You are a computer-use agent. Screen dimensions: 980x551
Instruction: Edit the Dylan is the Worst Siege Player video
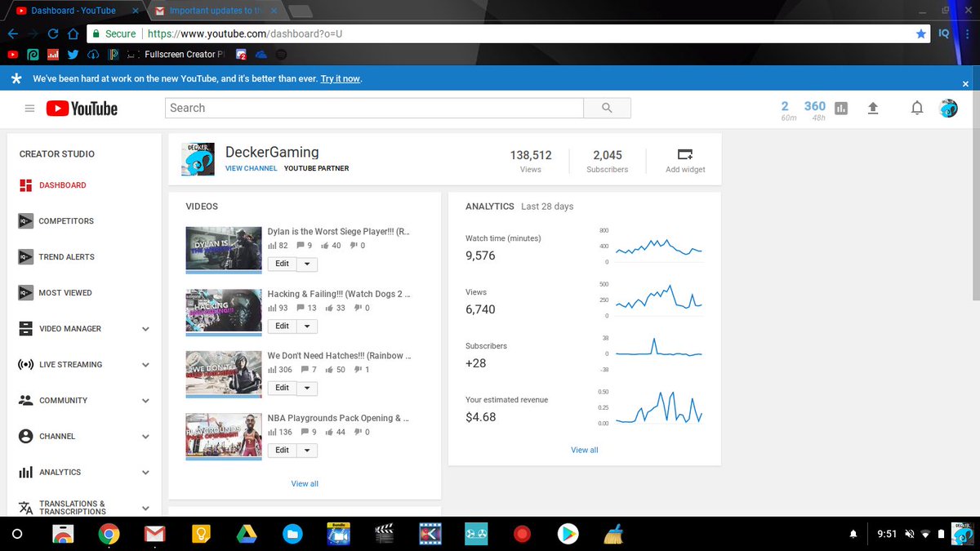pos(282,264)
